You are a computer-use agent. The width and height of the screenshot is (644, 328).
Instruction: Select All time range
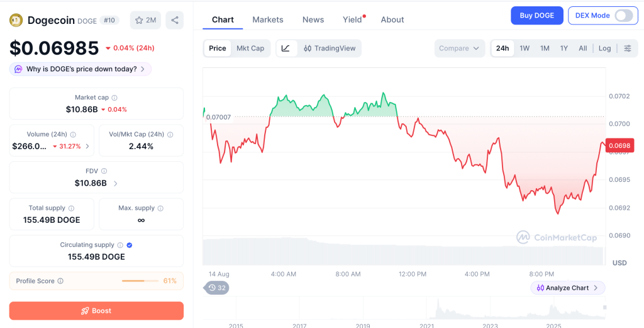point(583,48)
